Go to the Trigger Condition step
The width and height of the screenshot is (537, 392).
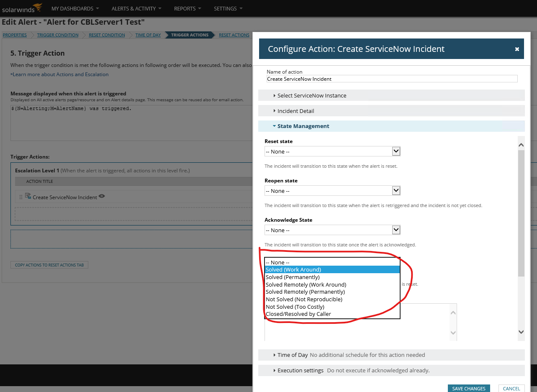coord(58,35)
